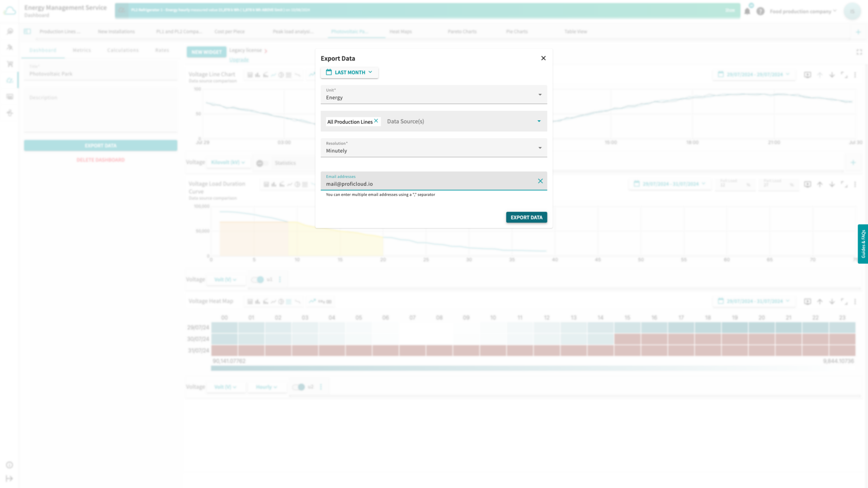Click the calendar icon in the LAST MONTH selector

(328, 72)
